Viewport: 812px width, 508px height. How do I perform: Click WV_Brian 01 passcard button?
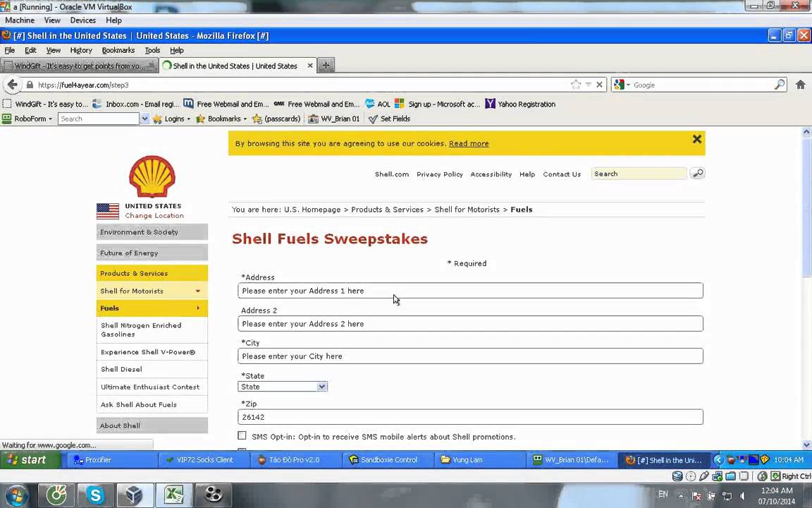[334, 119]
